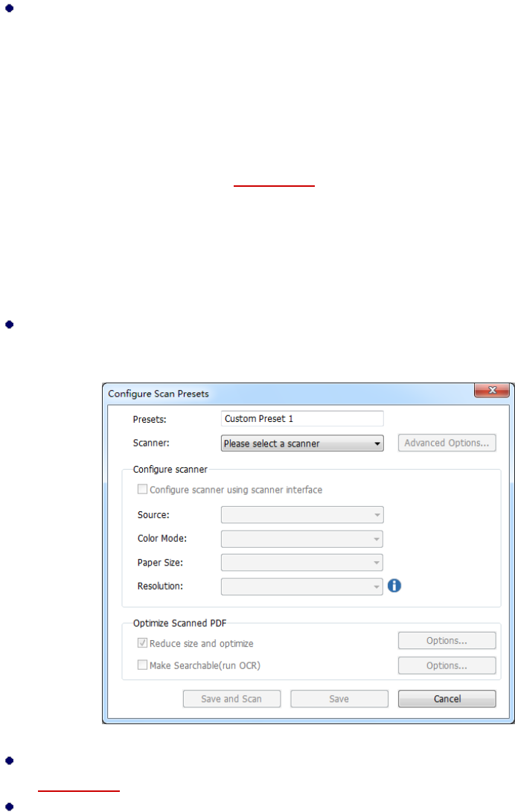Enable Make Searchable (run OCR) checkbox
Screen dimensions: 515x812
tap(142, 665)
